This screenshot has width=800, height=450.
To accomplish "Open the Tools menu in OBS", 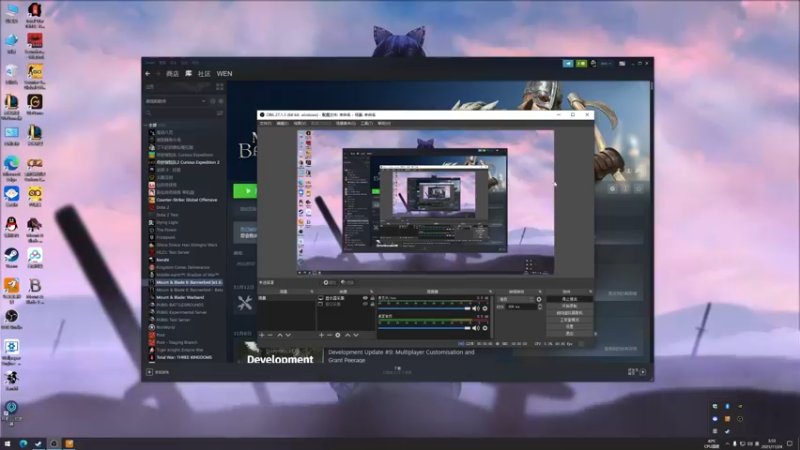I will click(x=367, y=123).
